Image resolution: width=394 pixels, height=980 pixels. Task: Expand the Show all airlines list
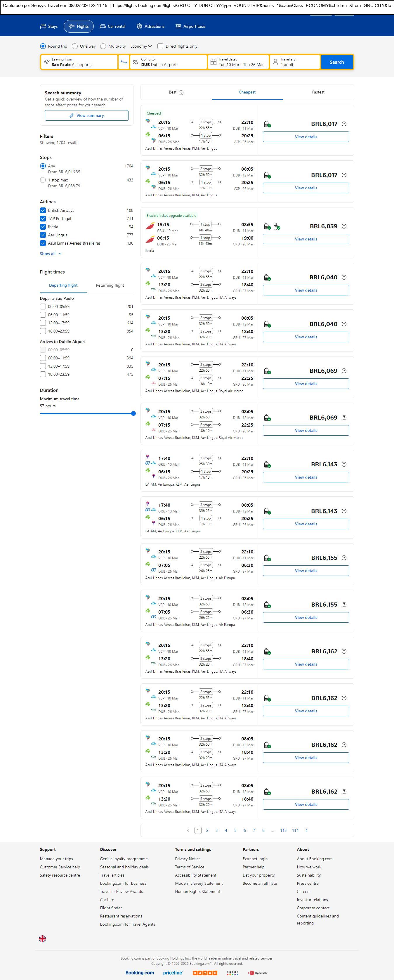51,254
